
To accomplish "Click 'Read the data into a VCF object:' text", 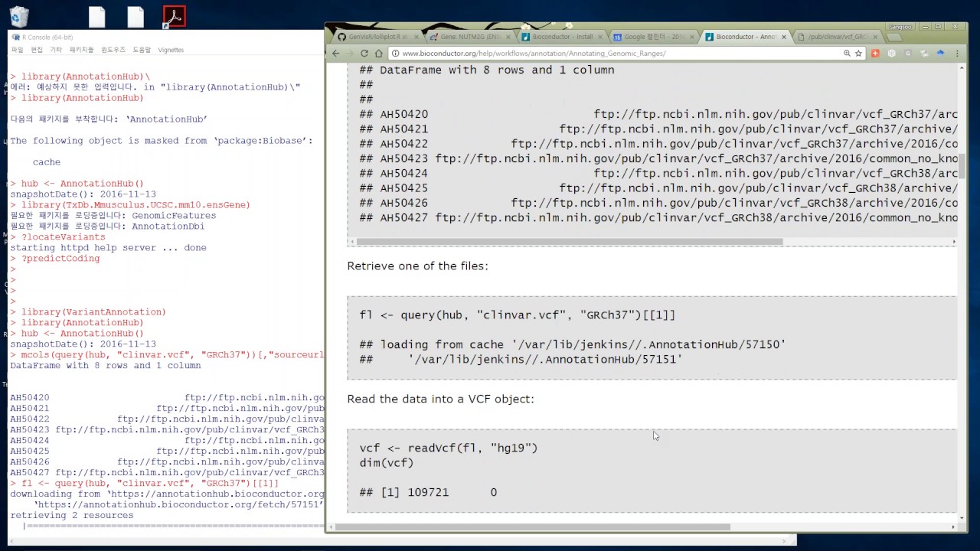I will point(440,399).
